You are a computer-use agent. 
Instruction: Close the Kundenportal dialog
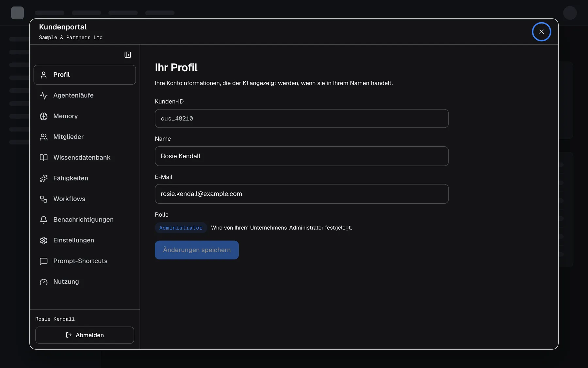(541, 32)
